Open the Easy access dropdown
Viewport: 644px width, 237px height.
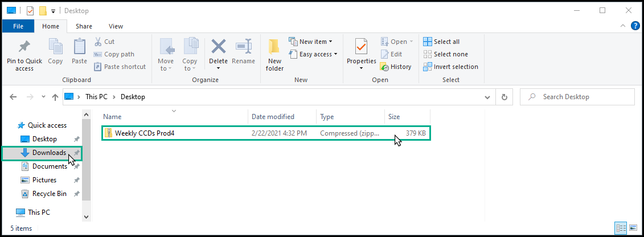(x=313, y=54)
